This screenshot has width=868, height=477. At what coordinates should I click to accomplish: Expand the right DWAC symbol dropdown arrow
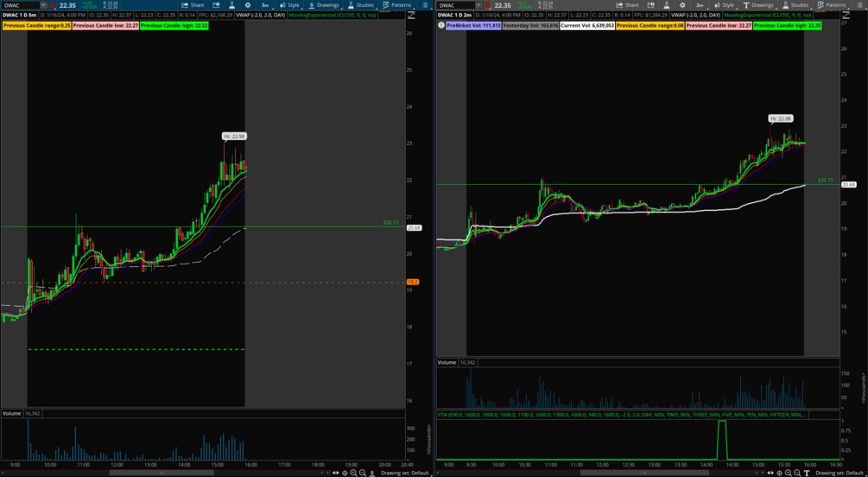click(478, 5)
